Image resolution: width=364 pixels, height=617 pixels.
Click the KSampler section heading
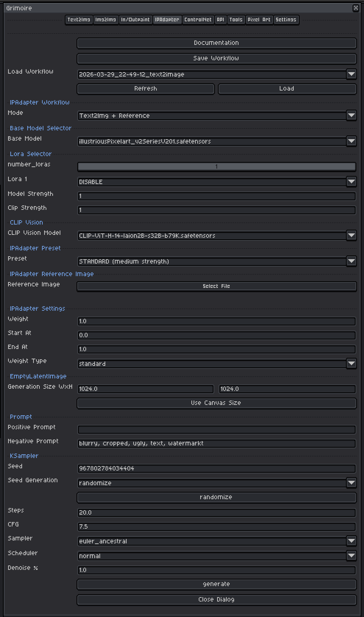[x=24, y=456]
